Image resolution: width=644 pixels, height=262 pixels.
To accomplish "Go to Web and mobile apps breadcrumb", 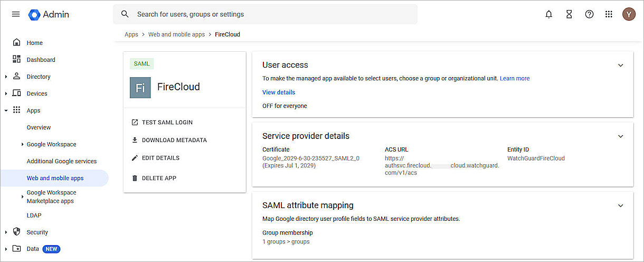I will tap(176, 34).
